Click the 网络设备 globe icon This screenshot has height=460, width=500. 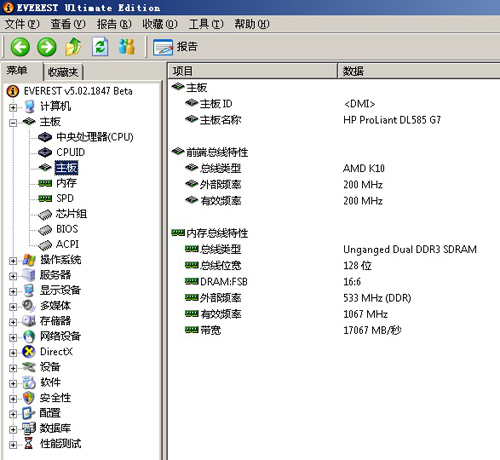[x=29, y=336]
